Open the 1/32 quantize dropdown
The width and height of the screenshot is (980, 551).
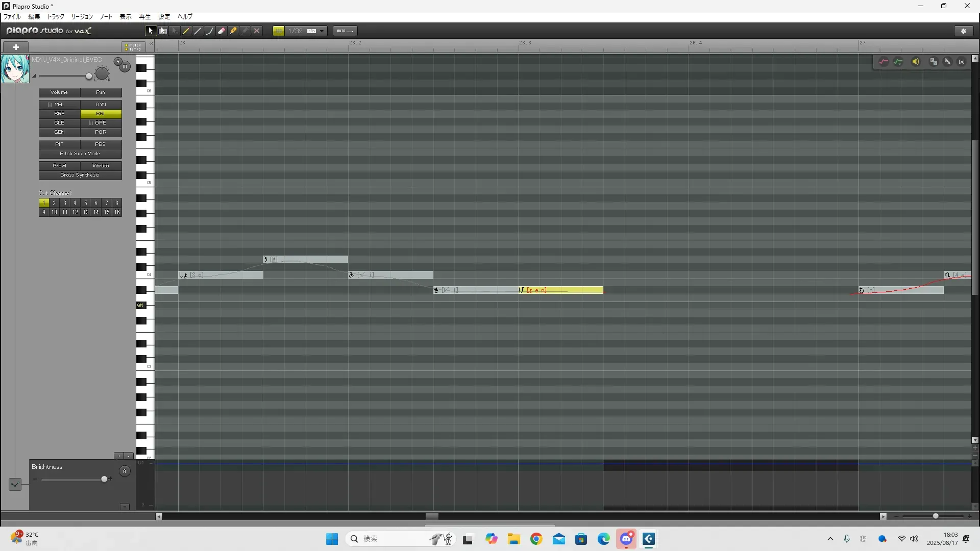(x=322, y=31)
